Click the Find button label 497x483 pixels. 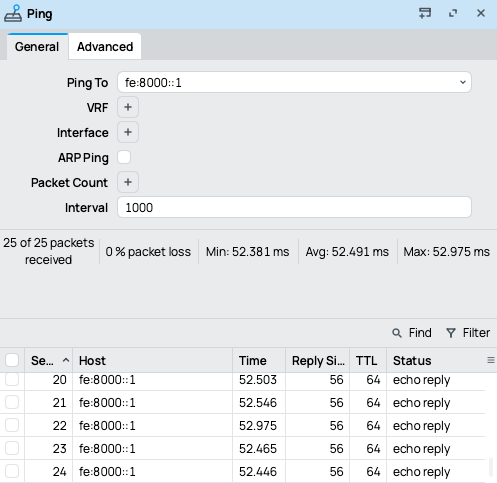coord(420,333)
